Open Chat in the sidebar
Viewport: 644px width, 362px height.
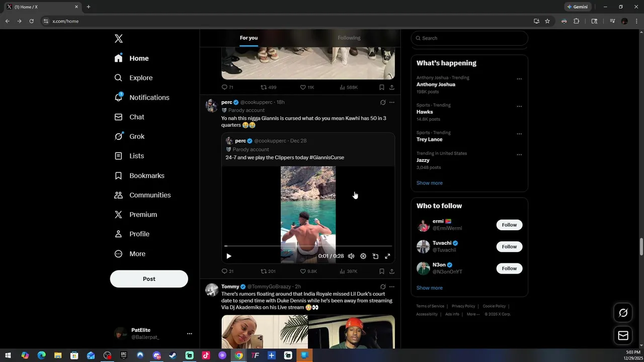click(x=129, y=117)
